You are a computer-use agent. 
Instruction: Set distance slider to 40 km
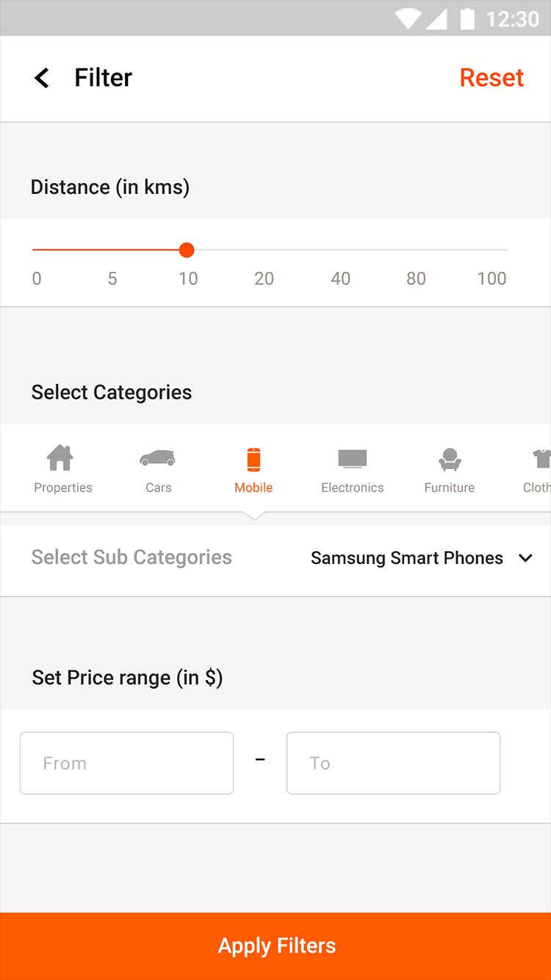point(340,250)
